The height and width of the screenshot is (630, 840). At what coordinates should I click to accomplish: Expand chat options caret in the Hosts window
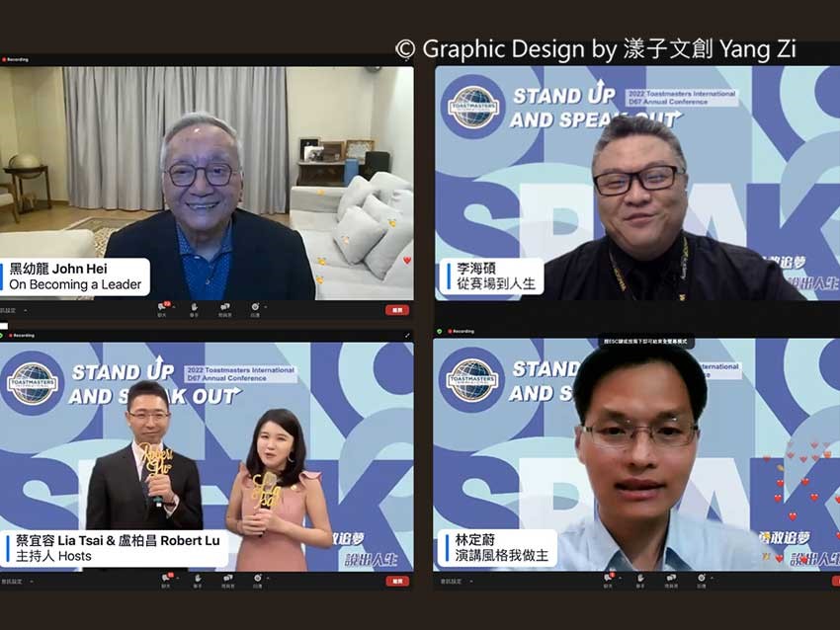177,578
